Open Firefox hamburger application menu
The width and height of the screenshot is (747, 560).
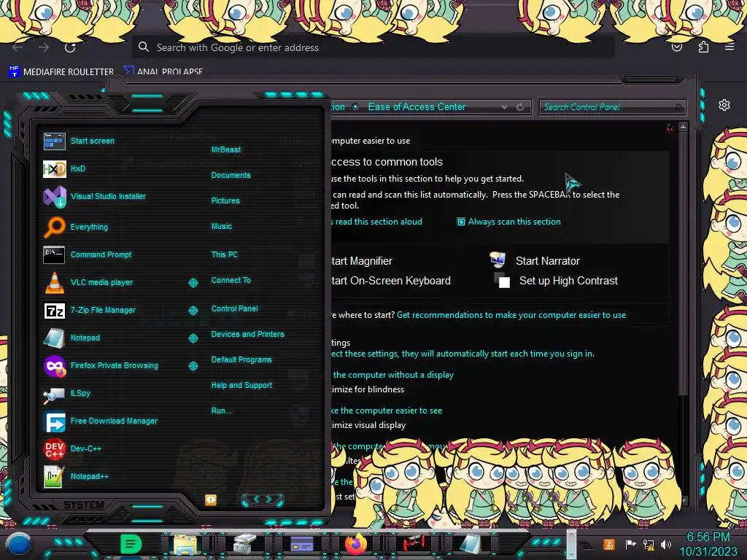(x=729, y=47)
